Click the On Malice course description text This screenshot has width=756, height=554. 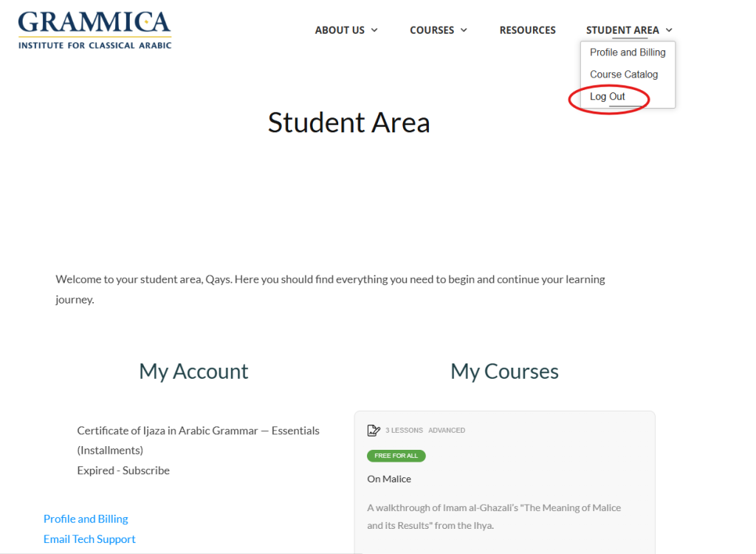click(494, 516)
